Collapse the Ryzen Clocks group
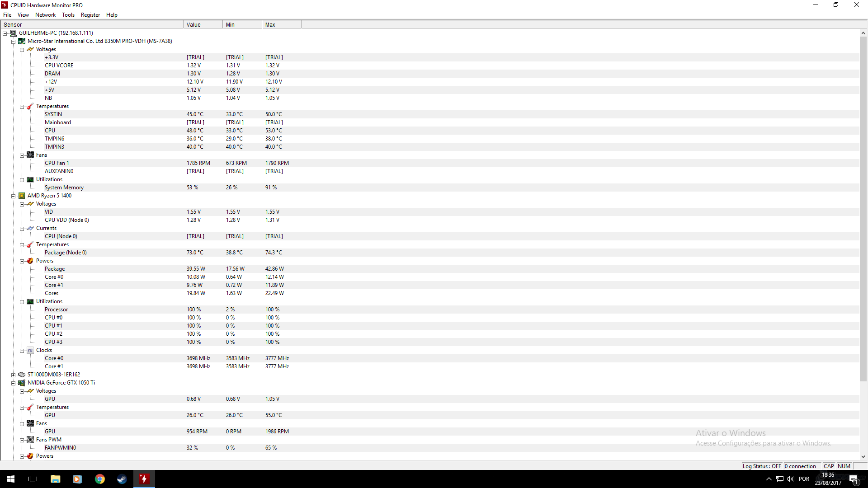The height and width of the screenshot is (488, 868). pyautogui.click(x=22, y=351)
